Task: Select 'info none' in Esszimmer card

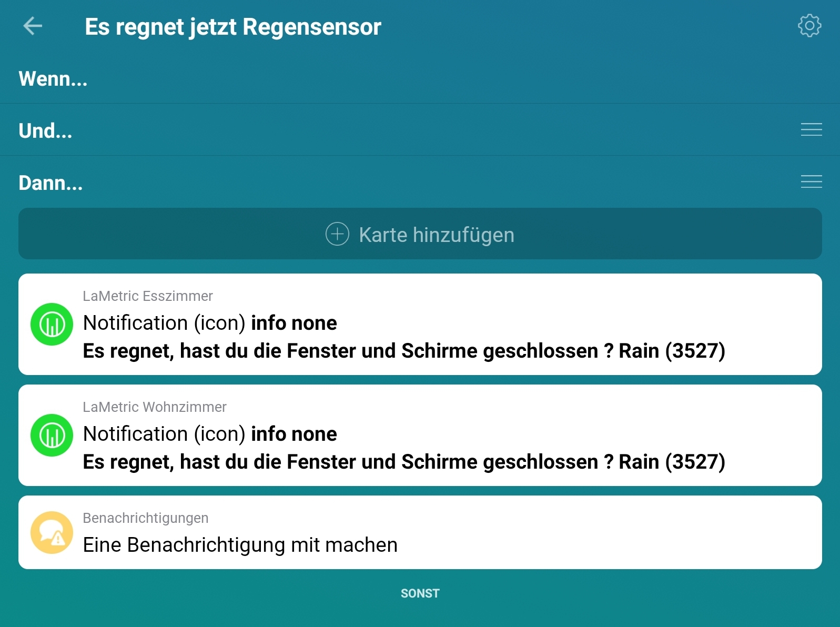Action: (294, 323)
